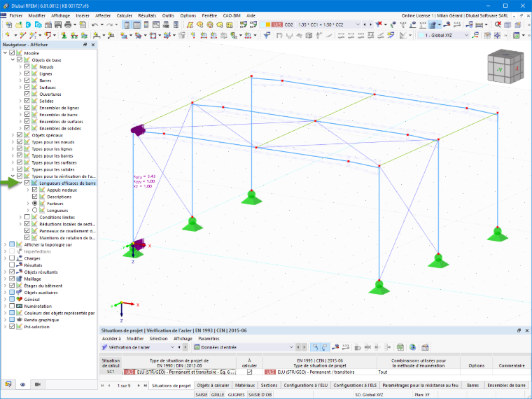Open the load combination CO2 dropdown
Image resolution: width=532 pixels, height=399 pixels.
click(358, 24)
